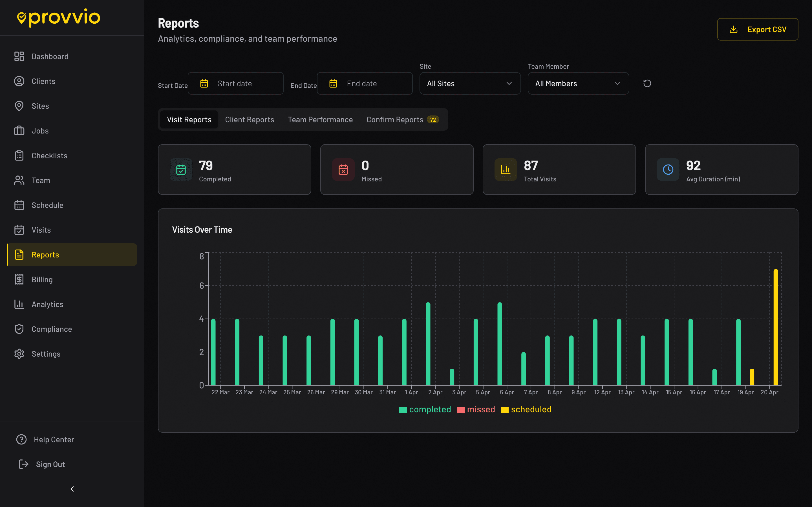
Task: Collapse the sidebar with the chevron
Action: coord(72,489)
